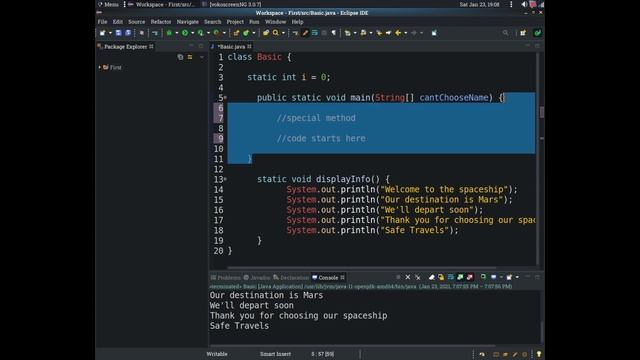Open the Help menu

click(x=297, y=22)
